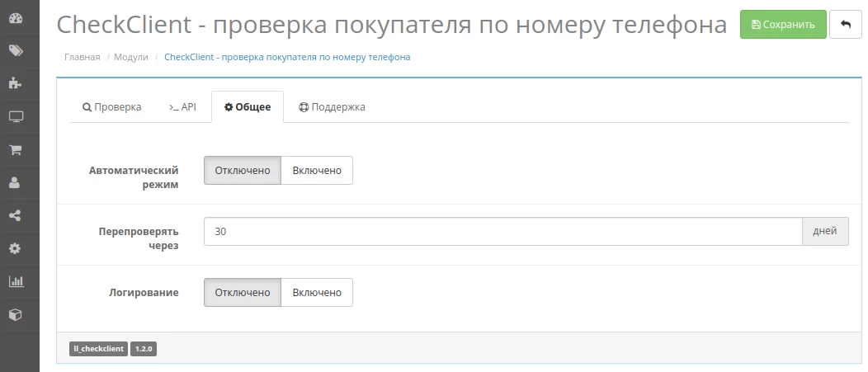Go to Модули breadcrumb link
868x372 pixels.
coord(131,57)
